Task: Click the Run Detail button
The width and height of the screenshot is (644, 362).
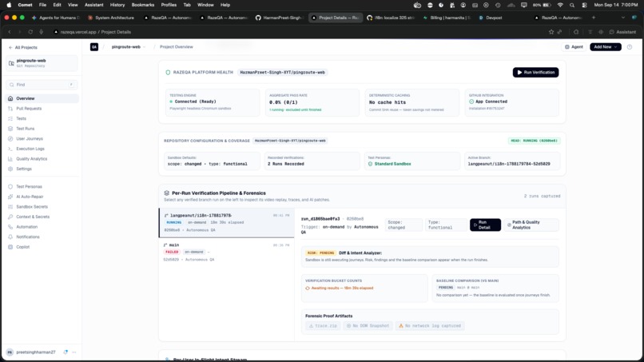Action: 485,225
